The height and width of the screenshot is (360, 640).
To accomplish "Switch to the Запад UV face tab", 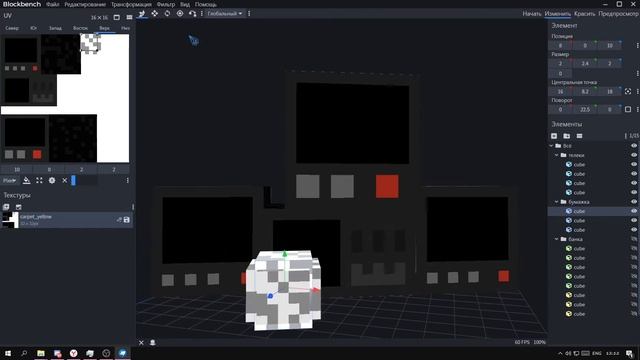I will tap(55, 28).
